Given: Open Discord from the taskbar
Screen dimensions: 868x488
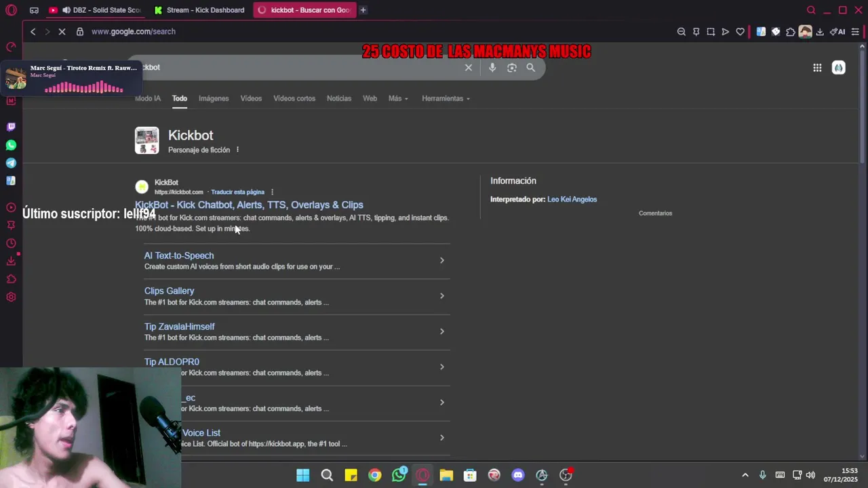Looking at the screenshot, I should pyautogui.click(x=518, y=475).
